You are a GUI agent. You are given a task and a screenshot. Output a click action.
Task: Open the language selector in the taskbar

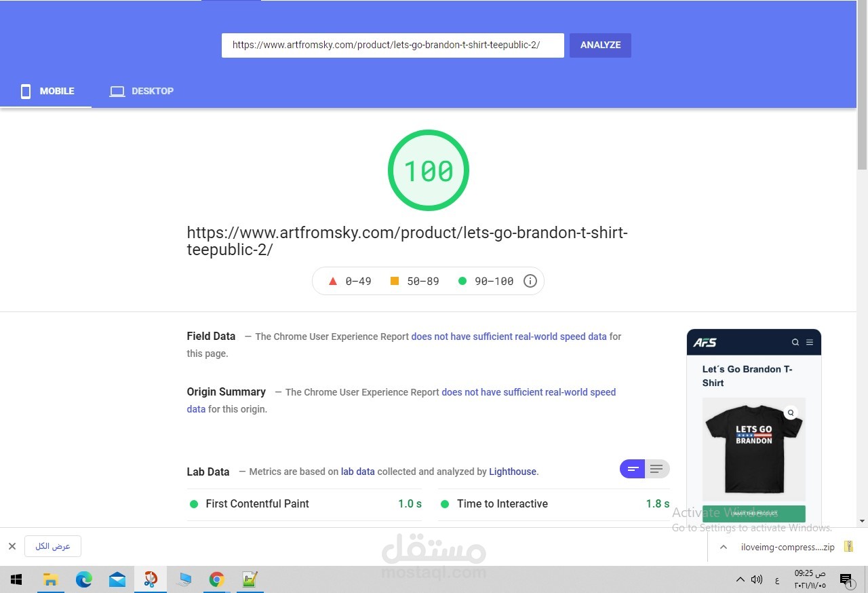(776, 579)
